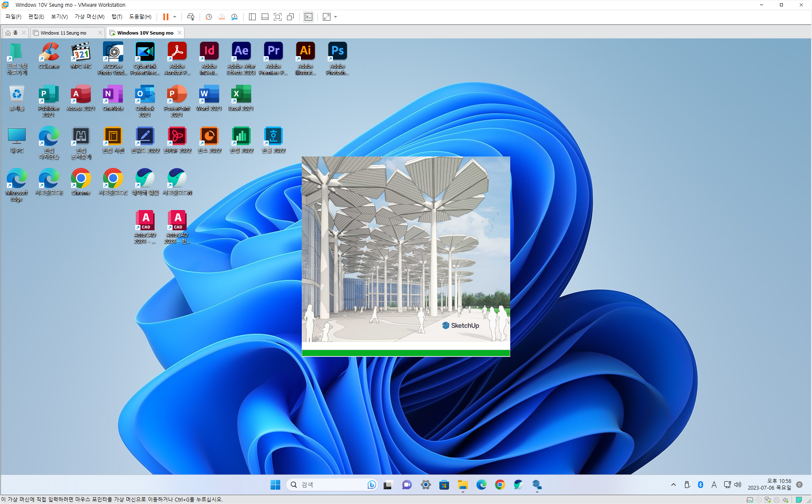Image resolution: width=812 pixels, height=504 pixels.
Task: Open the 파일(F) menu
Action: [x=14, y=17]
